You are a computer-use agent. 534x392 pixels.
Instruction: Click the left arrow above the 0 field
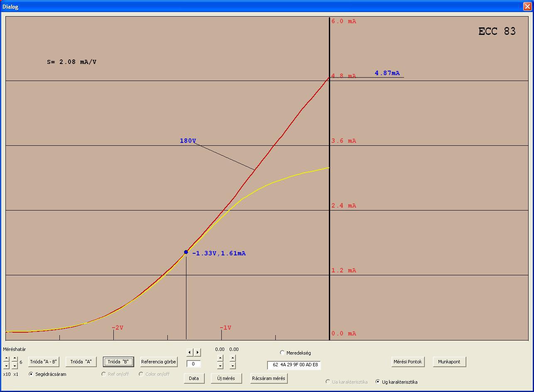[x=190, y=352]
